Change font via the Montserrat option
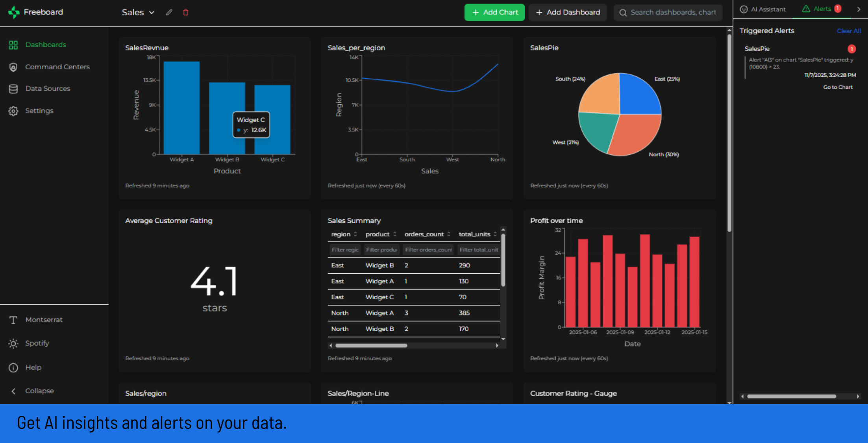Image resolution: width=868 pixels, height=443 pixels. [x=44, y=319]
